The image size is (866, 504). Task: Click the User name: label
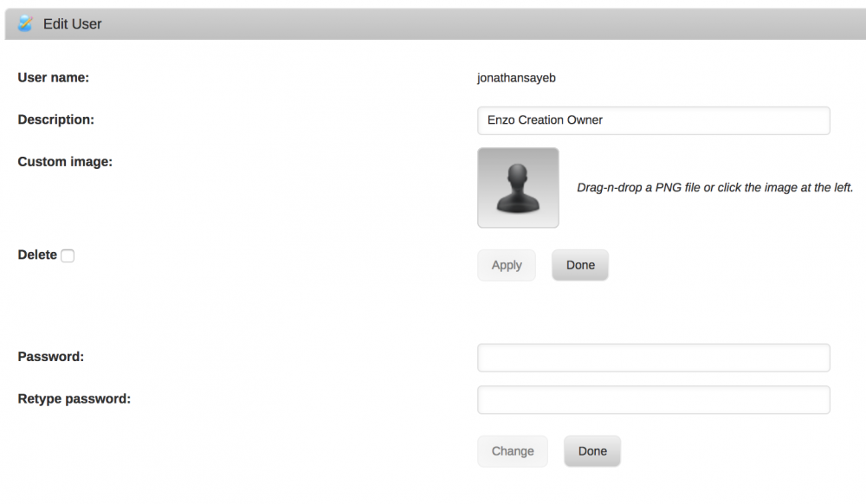(53, 77)
